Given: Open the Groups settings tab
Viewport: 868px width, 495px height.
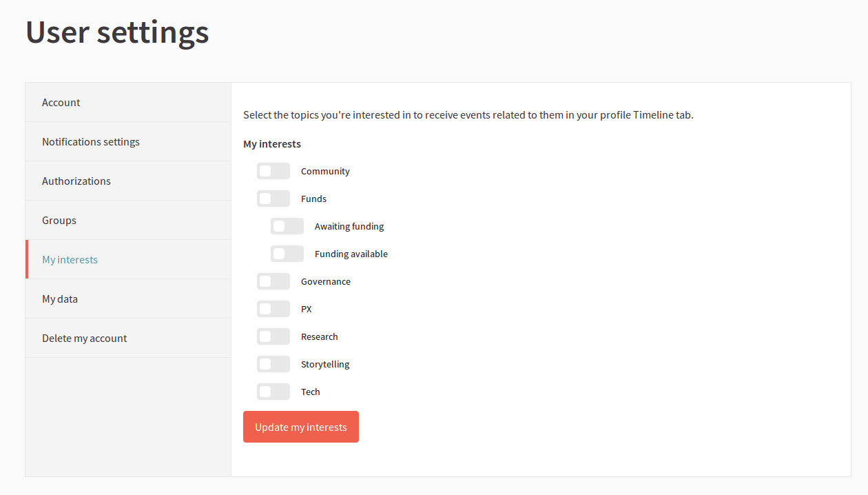Looking at the screenshot, I should tap(59, 221).
